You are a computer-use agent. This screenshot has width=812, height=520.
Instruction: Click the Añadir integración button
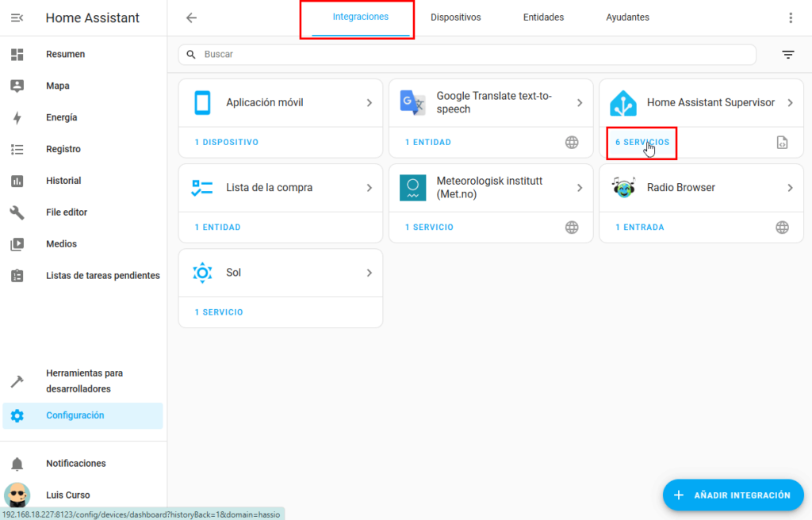point(733,495)
